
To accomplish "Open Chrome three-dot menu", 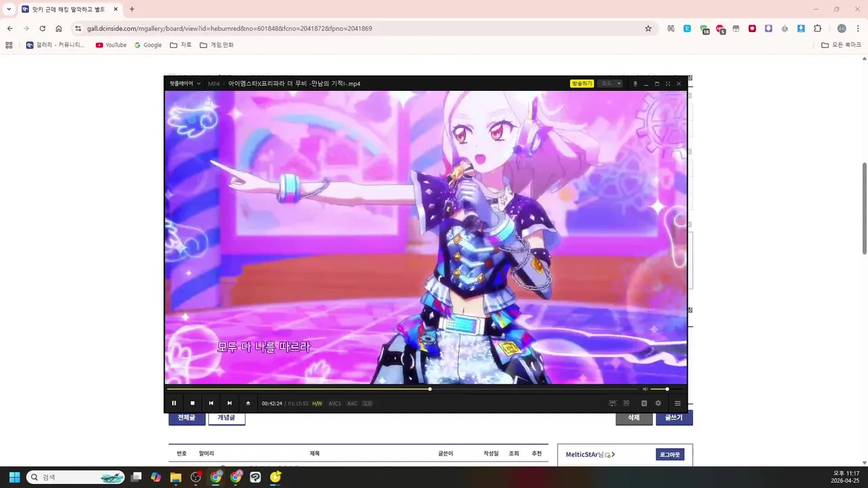I will [858, 28].
